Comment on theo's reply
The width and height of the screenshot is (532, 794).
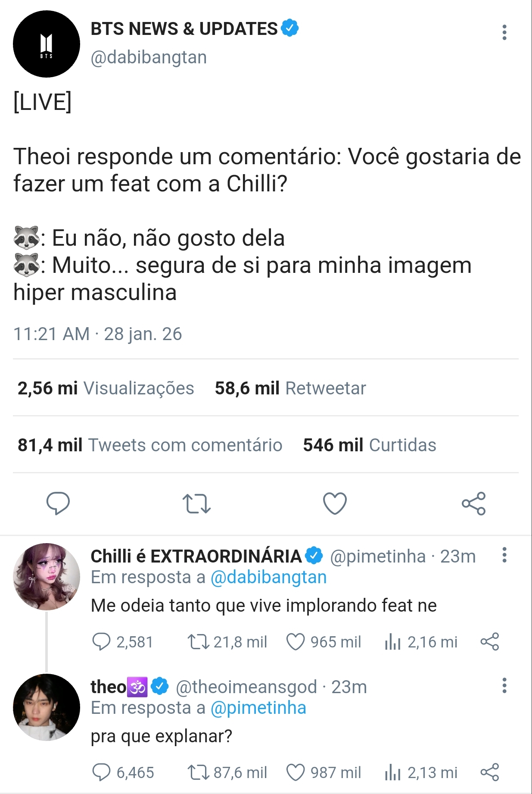point(102,772)
